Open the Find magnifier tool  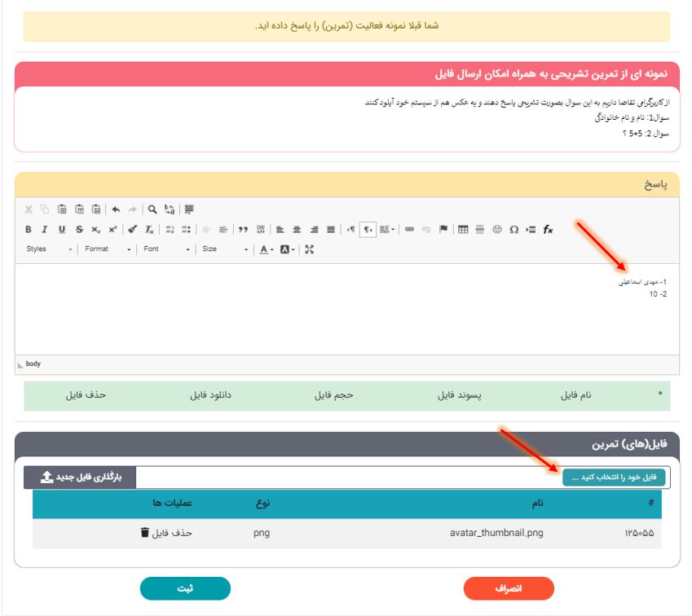pos(152,209)
